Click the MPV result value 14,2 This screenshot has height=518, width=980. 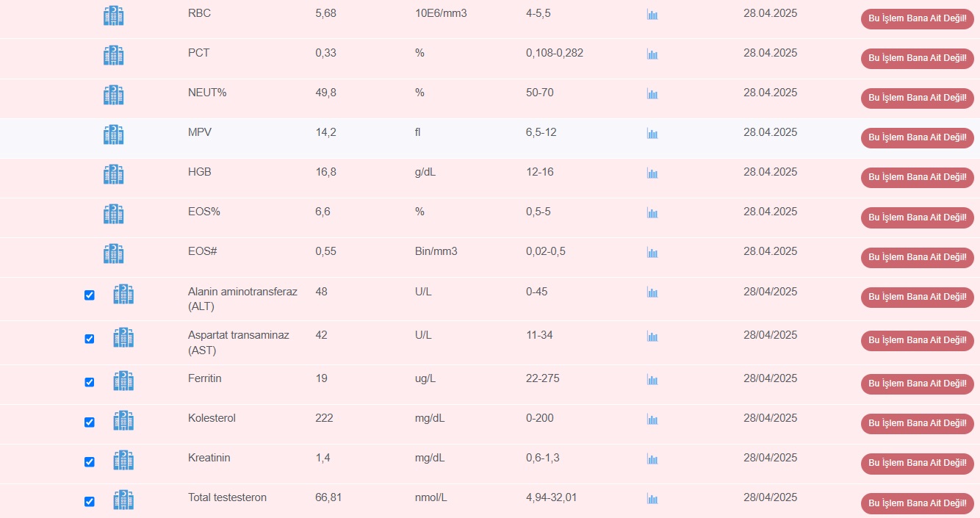tap(325, 132)
